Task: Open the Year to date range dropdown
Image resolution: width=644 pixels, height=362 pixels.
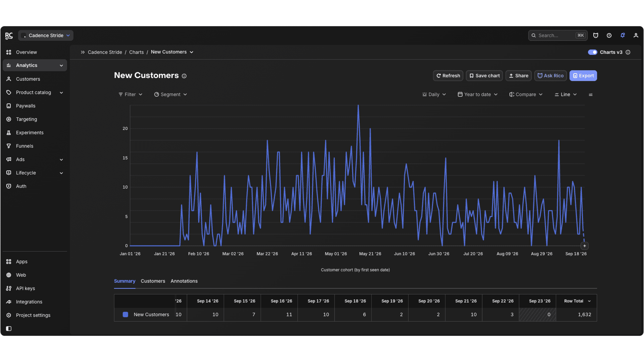Action: [x=478, y=95]
